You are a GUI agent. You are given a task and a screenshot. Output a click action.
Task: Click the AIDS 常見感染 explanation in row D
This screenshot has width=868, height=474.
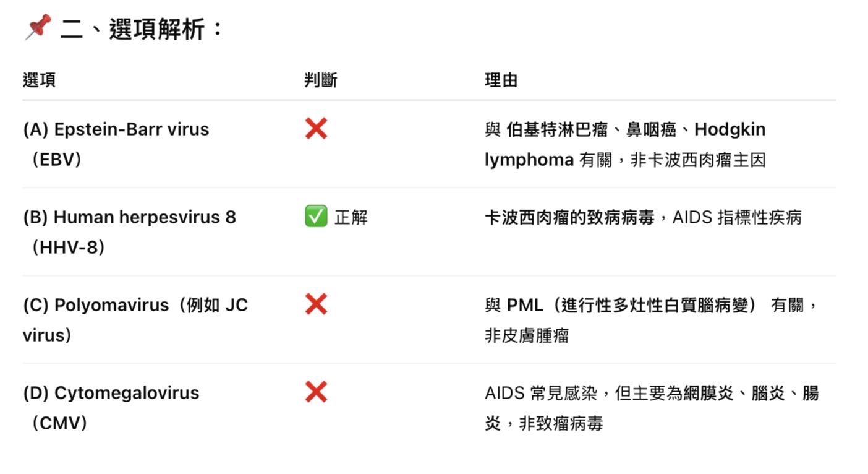point(548,393)
